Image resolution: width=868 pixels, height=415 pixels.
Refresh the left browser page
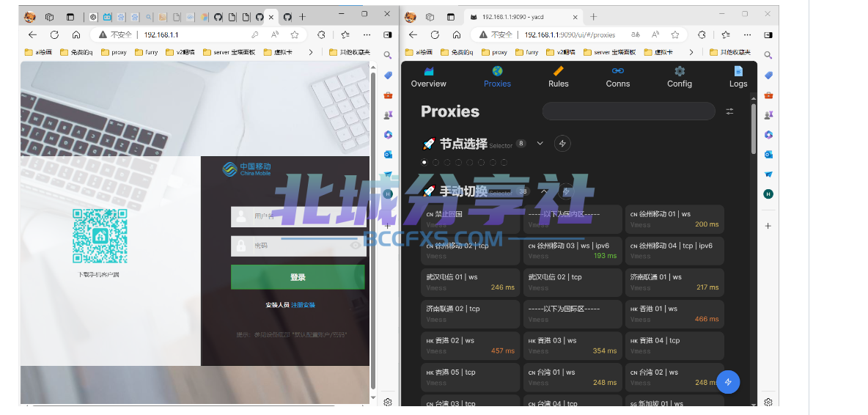(x=54, y=35)
